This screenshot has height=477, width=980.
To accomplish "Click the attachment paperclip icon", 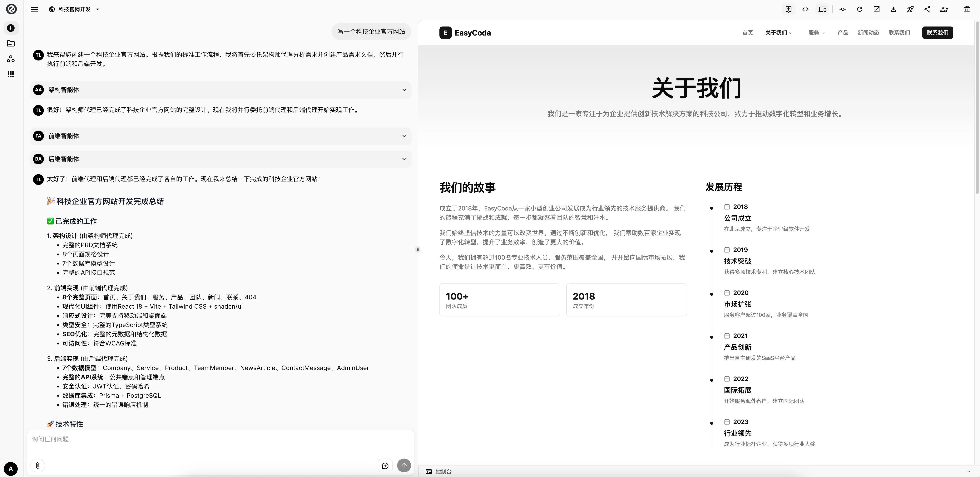I will click(x=38, y=465).
